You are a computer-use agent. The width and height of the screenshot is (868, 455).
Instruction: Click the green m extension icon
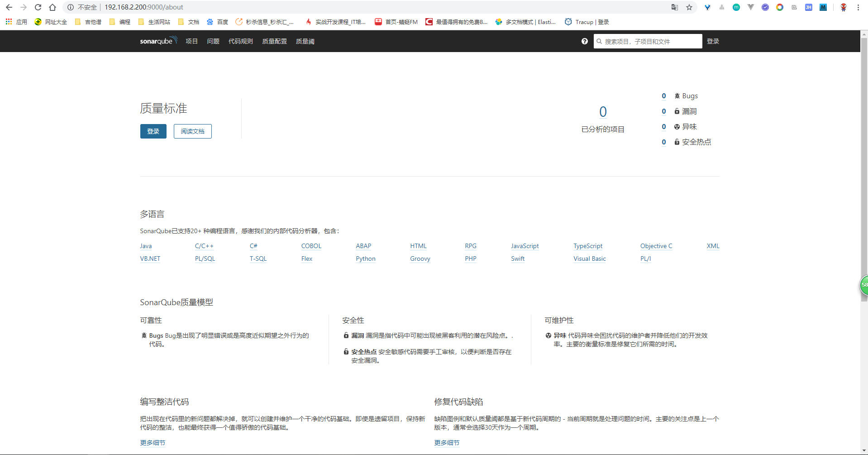pos(736,7)
